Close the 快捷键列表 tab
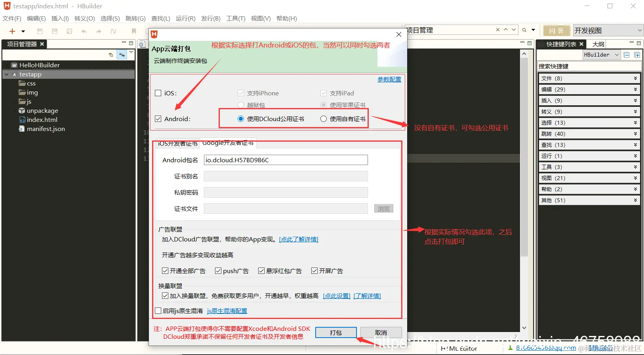 click(581, 44)
